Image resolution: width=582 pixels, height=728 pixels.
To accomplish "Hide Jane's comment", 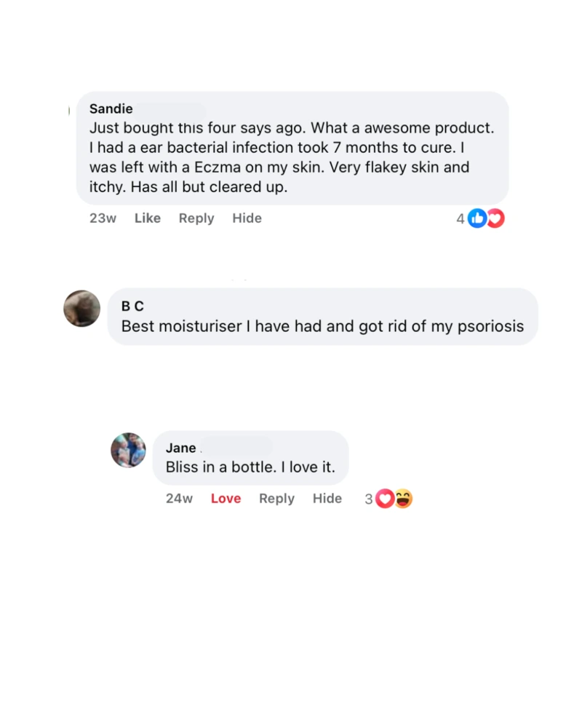I will coord(327,498).
